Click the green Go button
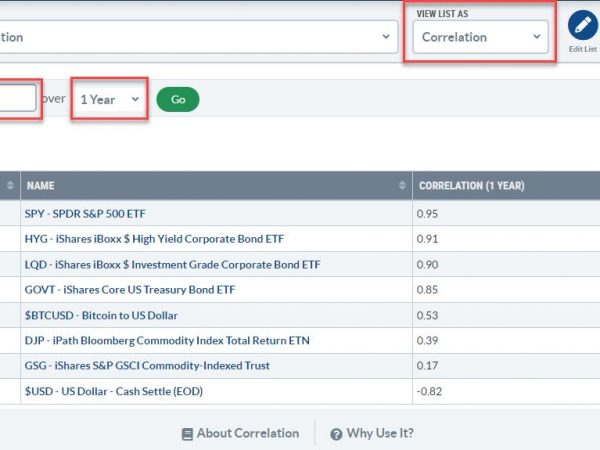The image size is (600, 450). click(178, 99)
